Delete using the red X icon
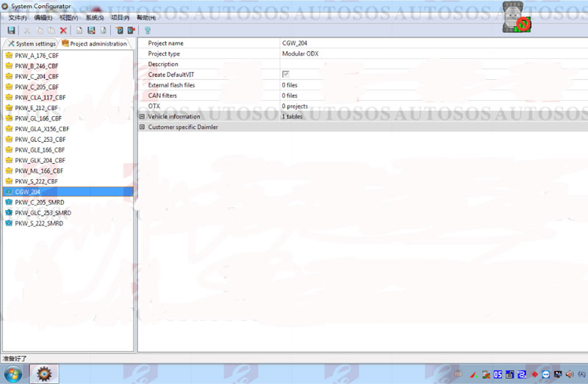The width and height of the screenshot is (588, 384). coord(63,31)
